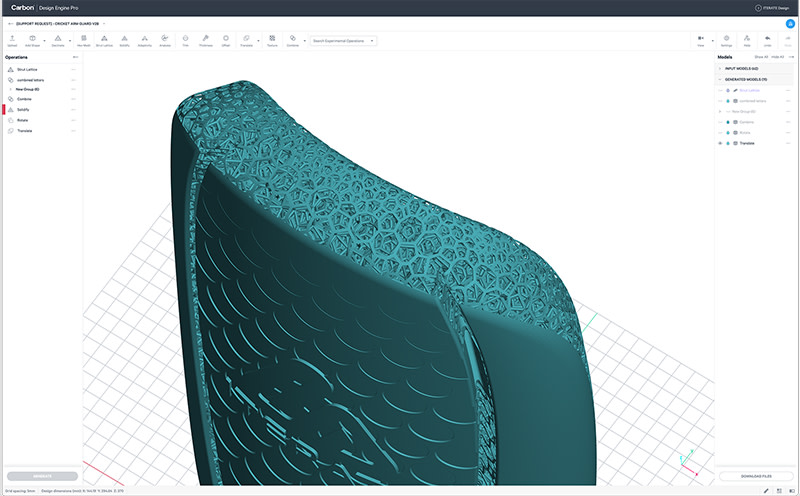Image resolution: width=800 pixels, height=496 pixels.
Task: Select the Texture tool
Action: tap(272, 41)
